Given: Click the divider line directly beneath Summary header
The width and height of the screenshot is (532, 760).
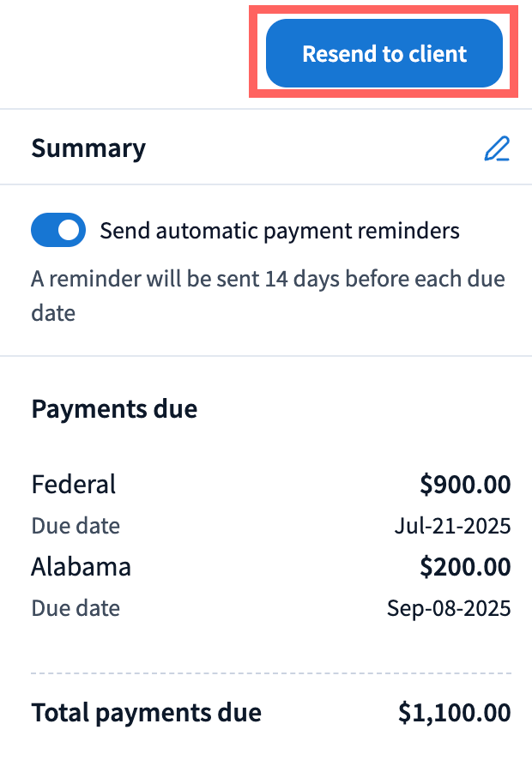Looking at the screenshot, I should tap(266, 184).
